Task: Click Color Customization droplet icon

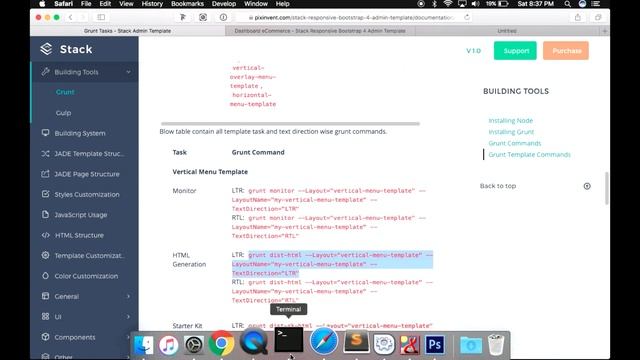Action: pyautogui.click(x=45, y=276)
